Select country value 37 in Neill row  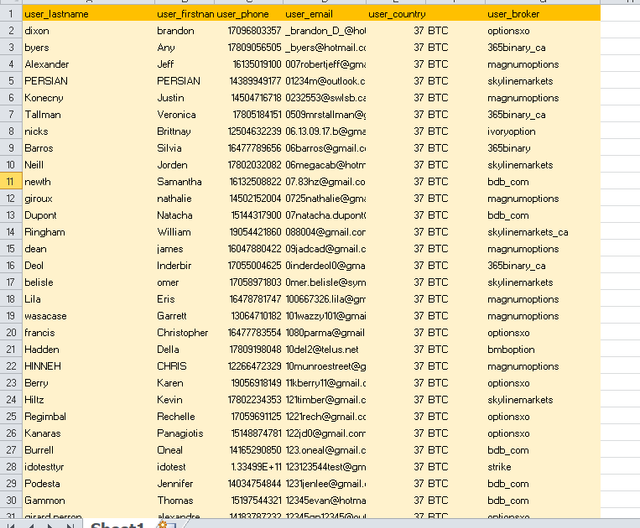pyautogui.click(x=396, y=165)
